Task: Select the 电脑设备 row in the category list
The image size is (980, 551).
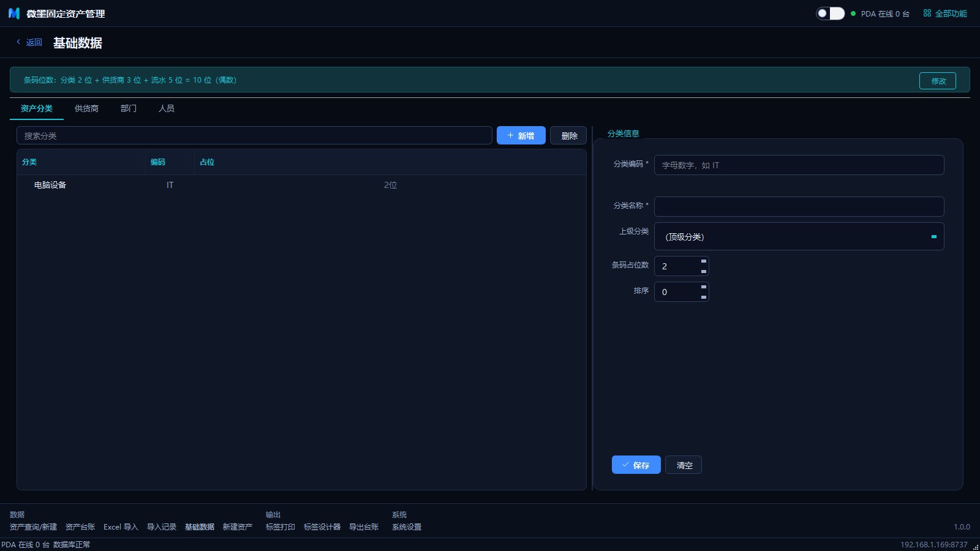Action: click(x=301, y=185)
